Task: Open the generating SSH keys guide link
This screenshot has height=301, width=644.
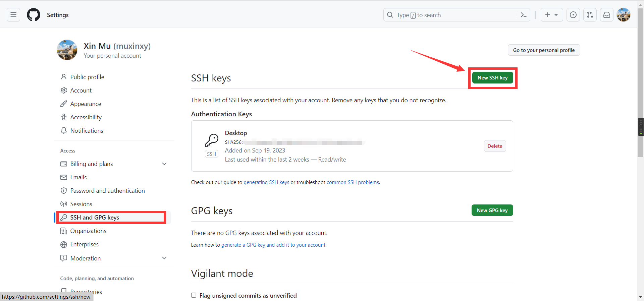Action: click(266, 182)
